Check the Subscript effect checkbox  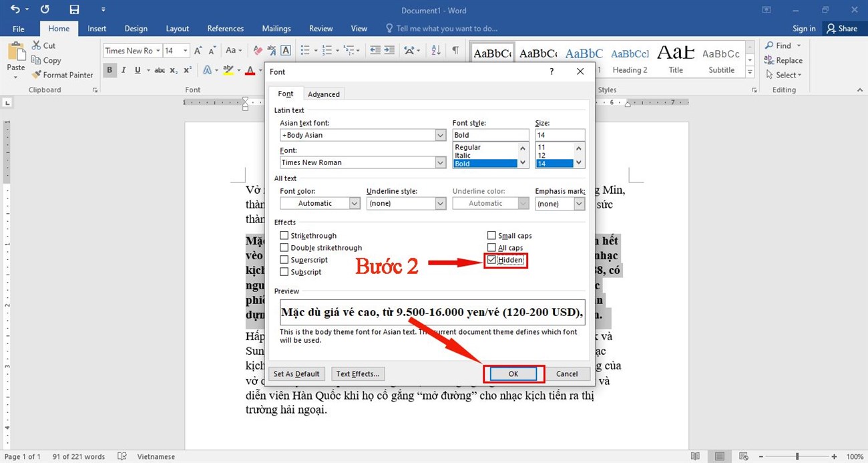[284, 272]
